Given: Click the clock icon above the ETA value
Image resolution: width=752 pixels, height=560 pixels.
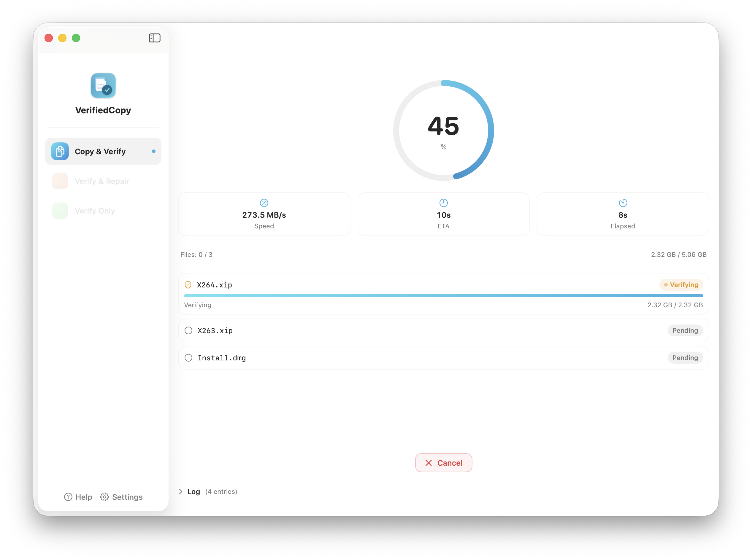Looking at the screenshot, I should pyautogui.click(x=443, y=203).
